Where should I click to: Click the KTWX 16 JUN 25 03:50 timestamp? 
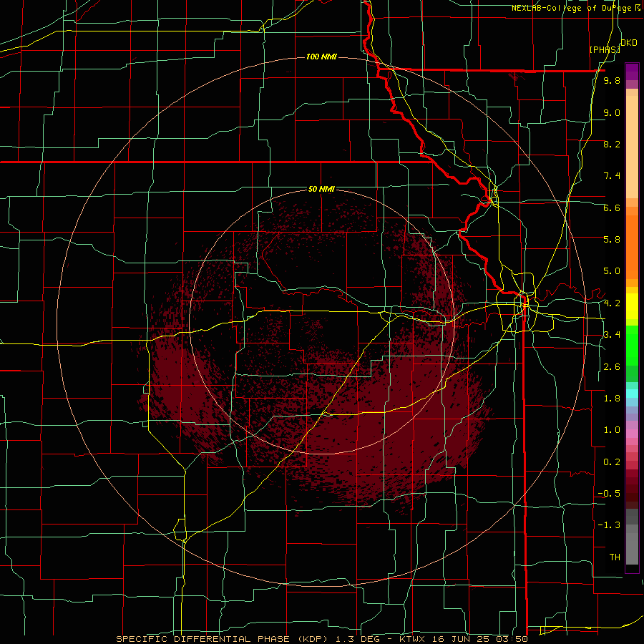click(x=465, y=639)
